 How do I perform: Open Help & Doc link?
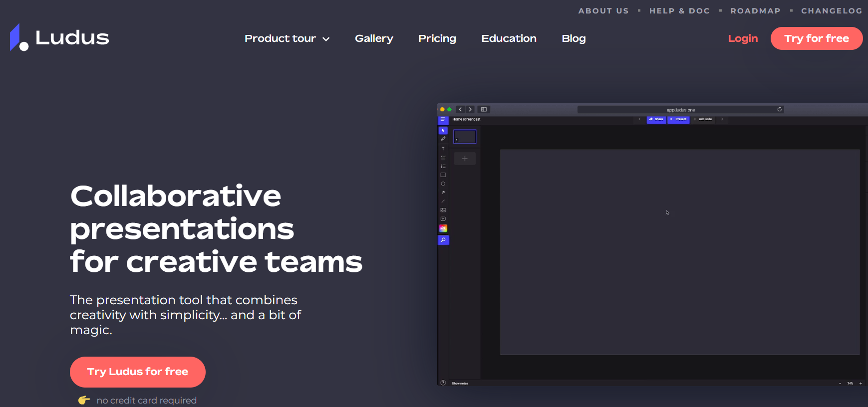679,10
